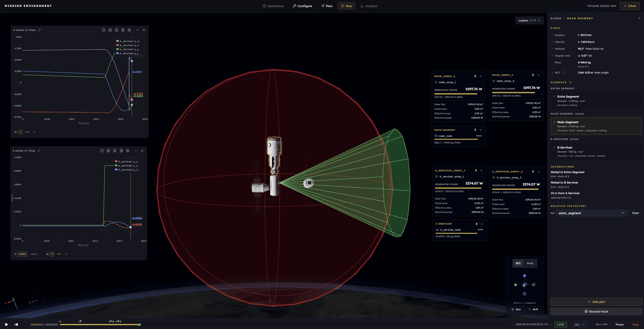This screenshot has height=329, width=644.
Task: Pin the A_SERVICER_ARRAY_2 card
Action: (533, 172)
